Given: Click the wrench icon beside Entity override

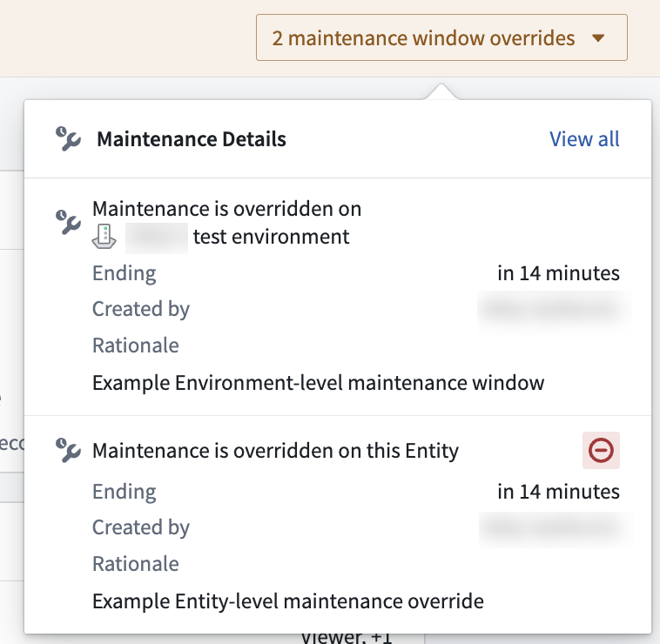Looking at the screenshot, I should 68,450.
